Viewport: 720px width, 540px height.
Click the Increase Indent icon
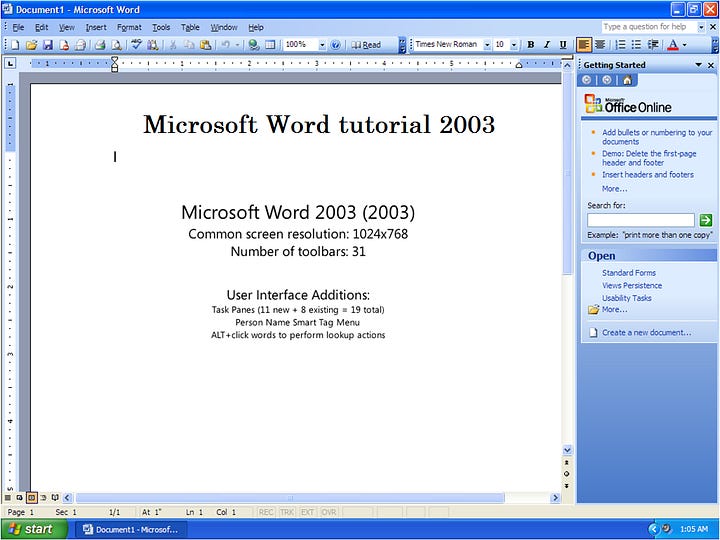tap(653, 45)
